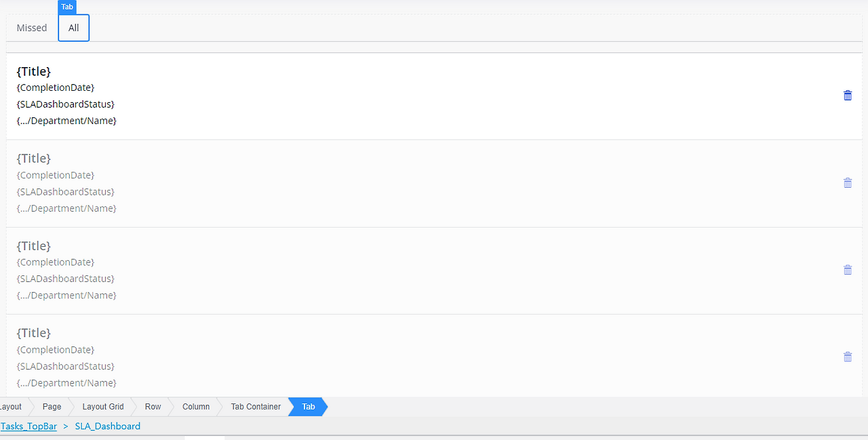The width and height of the screenshot is (868, 440).
Task: Select Column in the breadcrumb bar
Action: point(195,407)
